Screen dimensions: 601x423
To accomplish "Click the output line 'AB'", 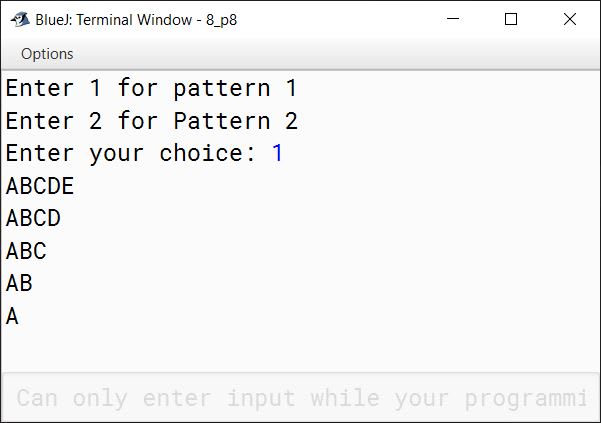I will [x=19, y=283].
